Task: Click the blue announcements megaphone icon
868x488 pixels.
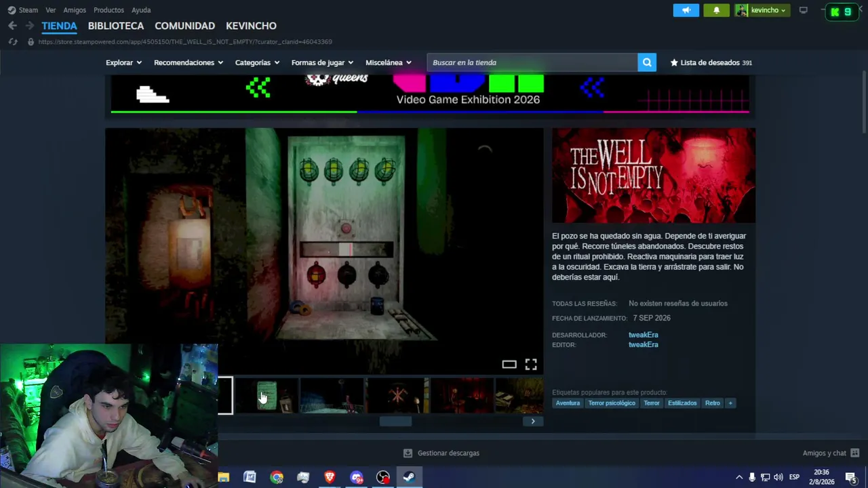Action: tap(686, 10)
